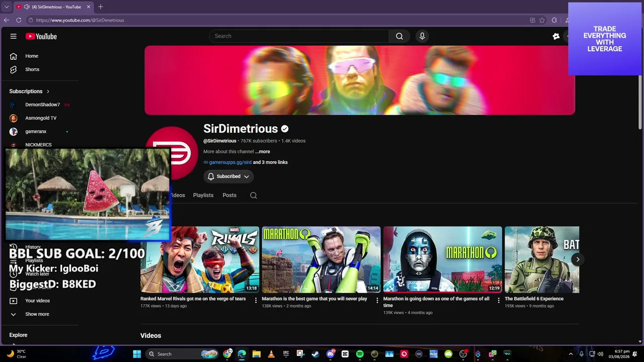Open Steam from the taskbar

(x=315, y=354)
